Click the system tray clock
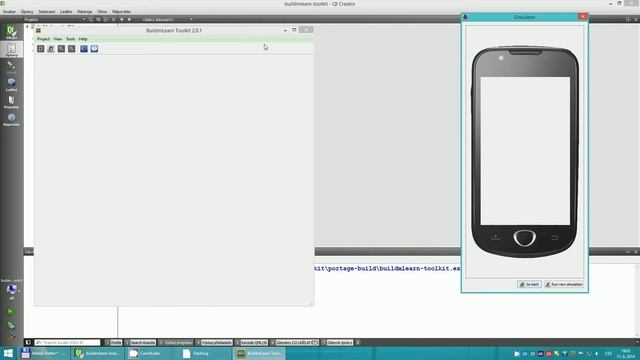The width and height of the screenshot is (640, 360). pos(626,353)
